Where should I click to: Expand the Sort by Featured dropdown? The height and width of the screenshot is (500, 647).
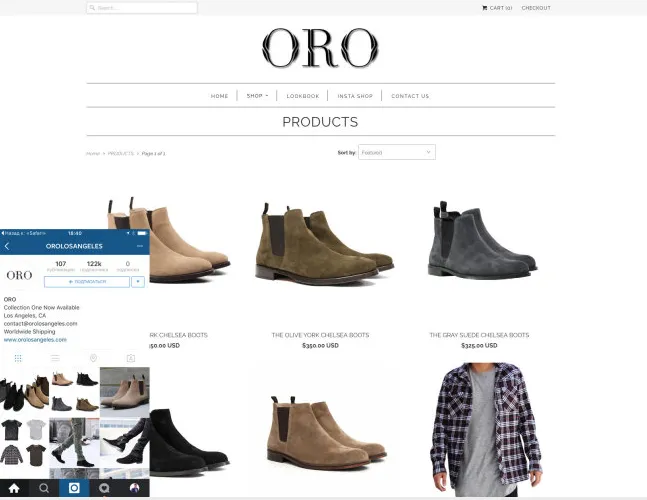click(x=397, y=152)
